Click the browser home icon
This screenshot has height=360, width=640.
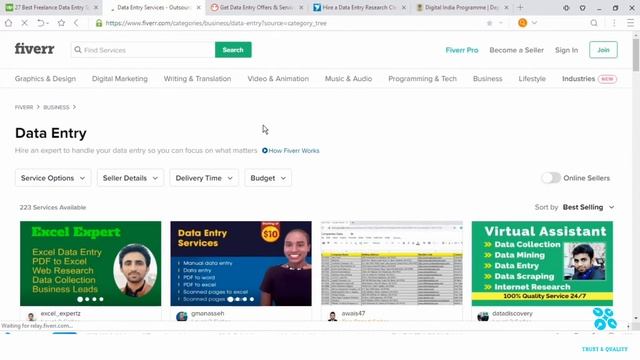pyautogui.click(x=8, y=23)
